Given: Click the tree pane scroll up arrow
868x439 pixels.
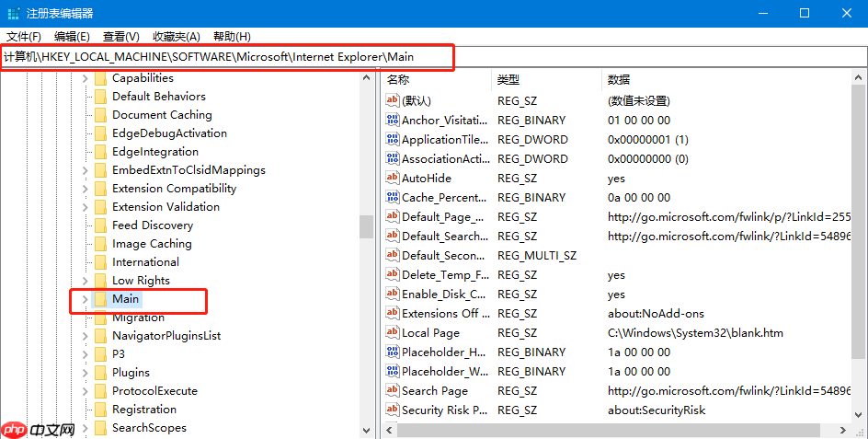Looking at the screenshot, I should point(366,78).
